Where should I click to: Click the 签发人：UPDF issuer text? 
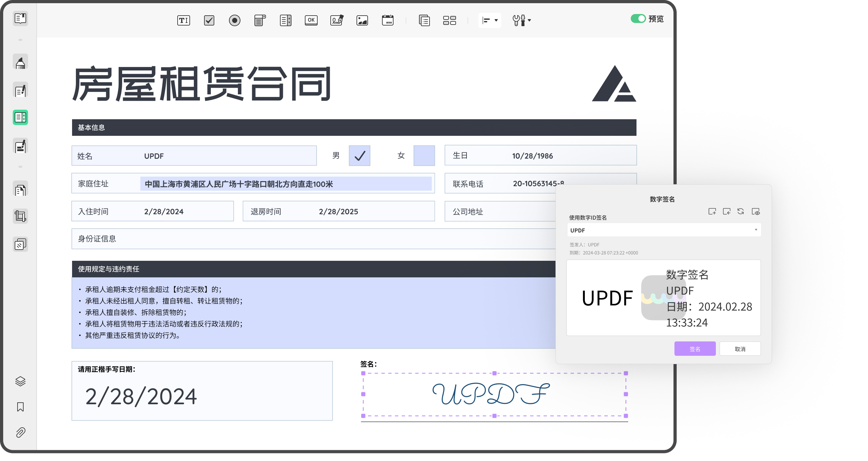585,245
